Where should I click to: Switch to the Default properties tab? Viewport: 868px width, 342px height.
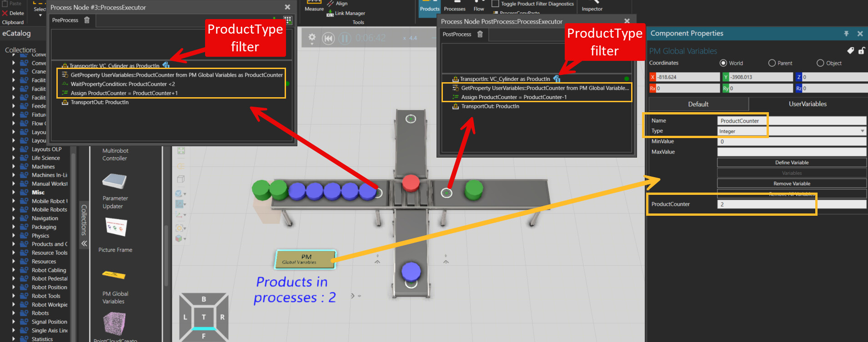tap(698, 104)
